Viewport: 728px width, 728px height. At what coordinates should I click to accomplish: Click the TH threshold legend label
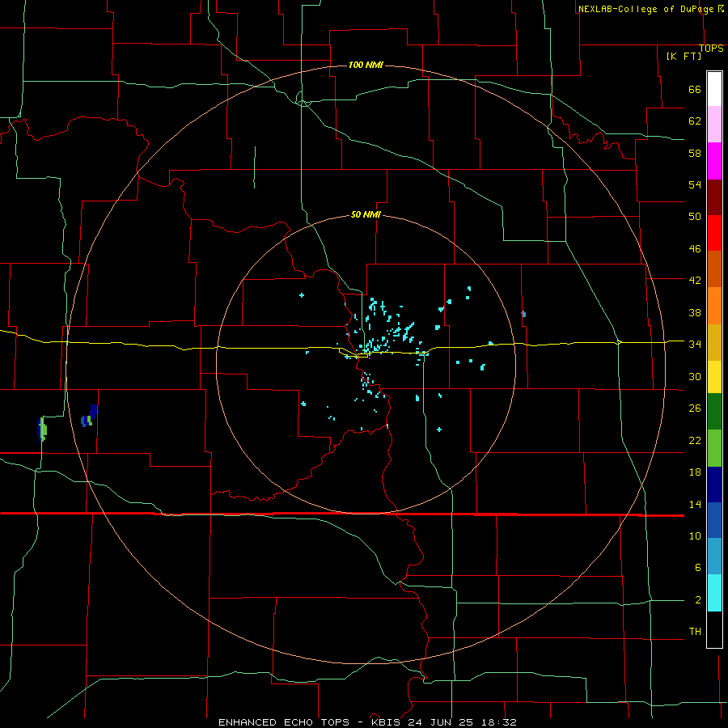coord(695,632)
